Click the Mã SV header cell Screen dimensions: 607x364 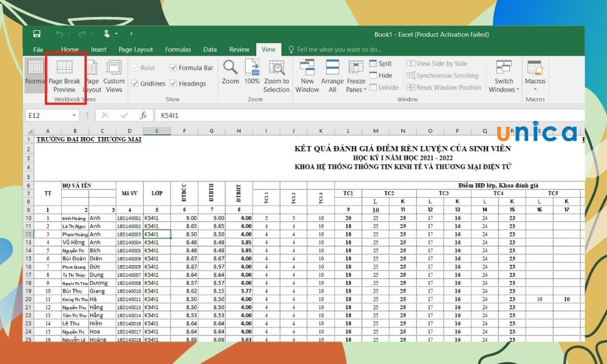[x=129, y=194]
